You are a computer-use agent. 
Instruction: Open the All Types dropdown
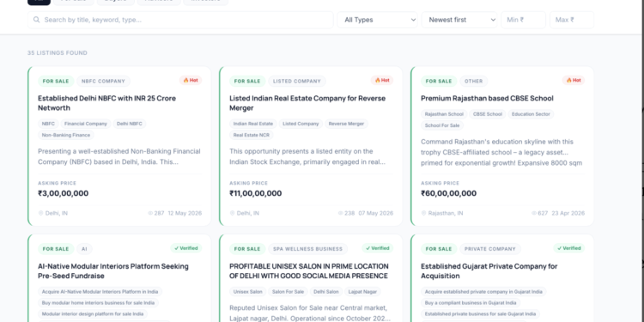point(378,20)
